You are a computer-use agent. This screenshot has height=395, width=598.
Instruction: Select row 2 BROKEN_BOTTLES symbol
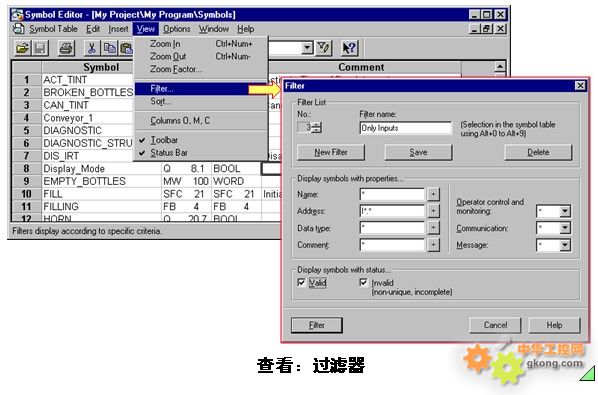[87, 92]
